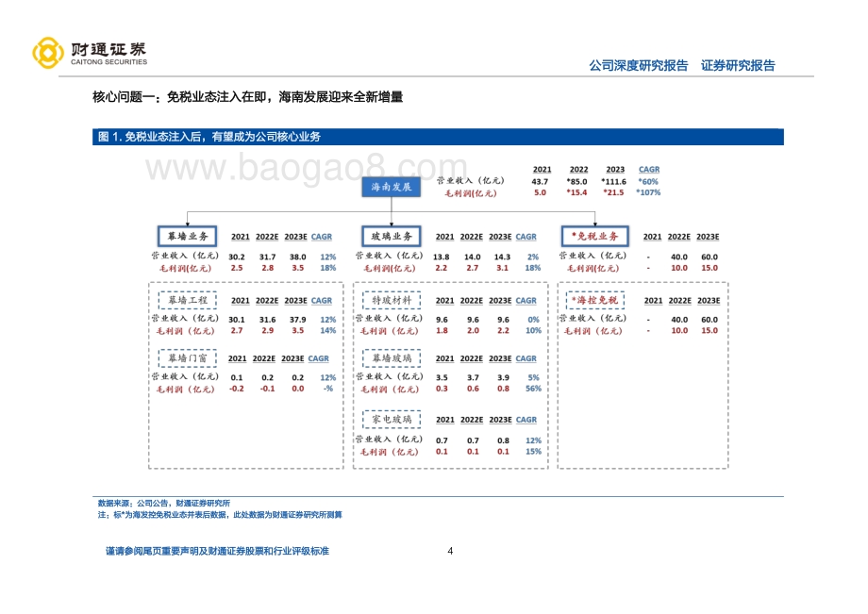Image resolution: width=868 pixels, height=614 pixels.
Task: Click the -0.2 gross profit for 幕墙门窗
Action: click(237, 389)
